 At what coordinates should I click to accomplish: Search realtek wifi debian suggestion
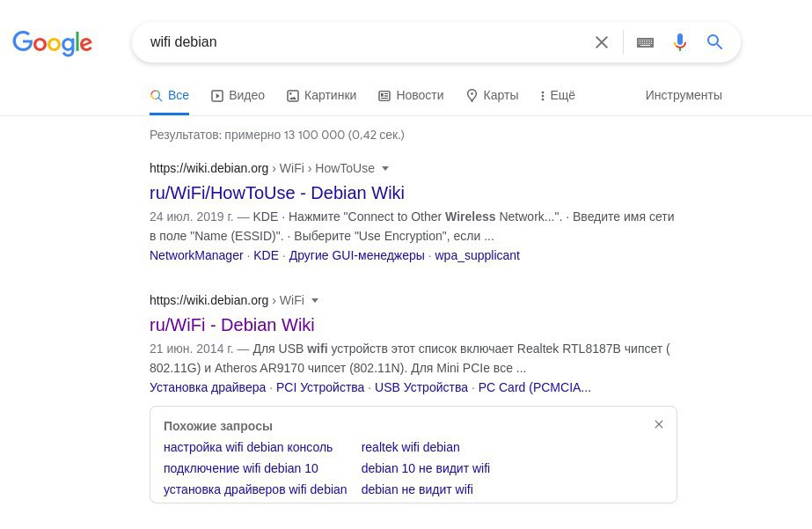tap(410, 447)
